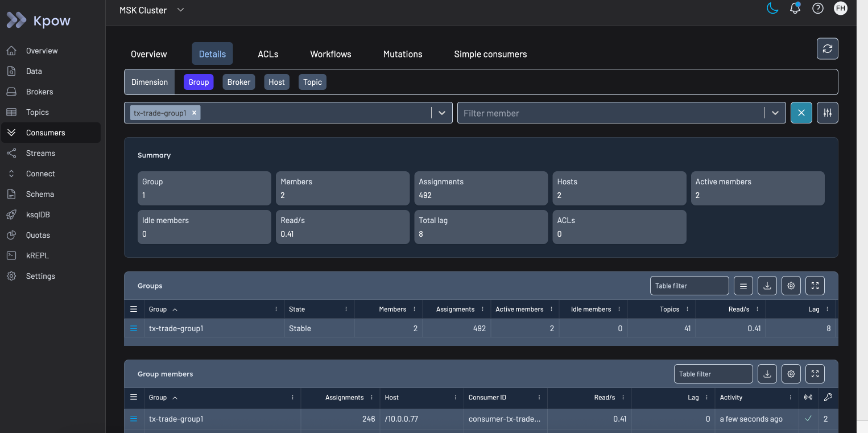Screen dimensions: 868x433
Task: Open tx-trade-group1 row menu in Group members
Action: pyautogui.click(x=134, y=419)
